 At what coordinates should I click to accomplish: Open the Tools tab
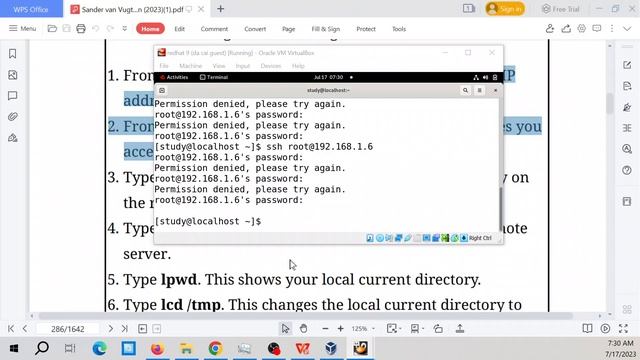[399, 29]
